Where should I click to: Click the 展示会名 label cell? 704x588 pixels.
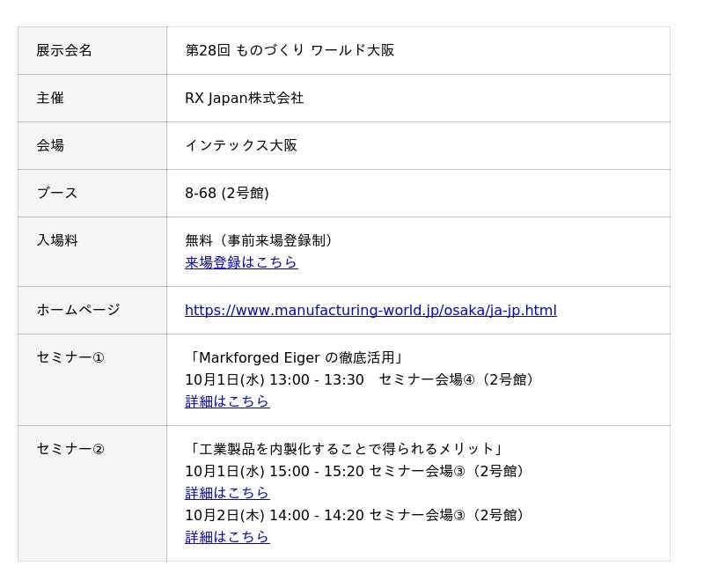[64, 50]
